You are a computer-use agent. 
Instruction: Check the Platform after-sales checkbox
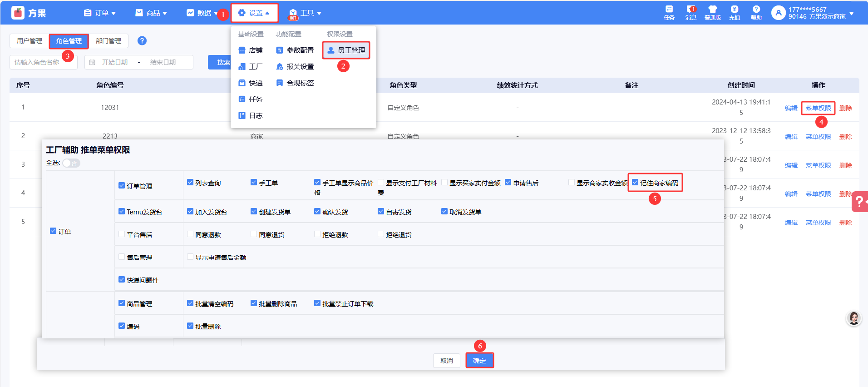tap(122, 234)
